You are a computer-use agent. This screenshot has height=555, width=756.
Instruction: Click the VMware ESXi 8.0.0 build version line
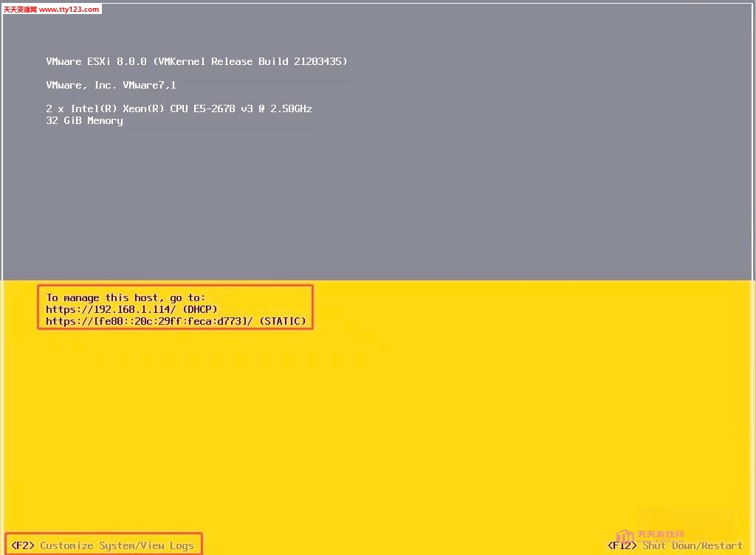coord(196,62)
